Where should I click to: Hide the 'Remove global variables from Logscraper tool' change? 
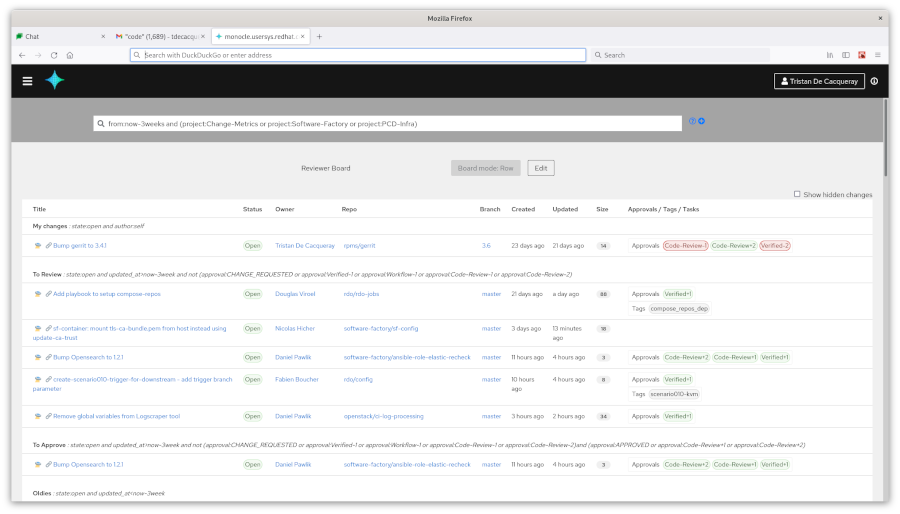tap(37, 416)
